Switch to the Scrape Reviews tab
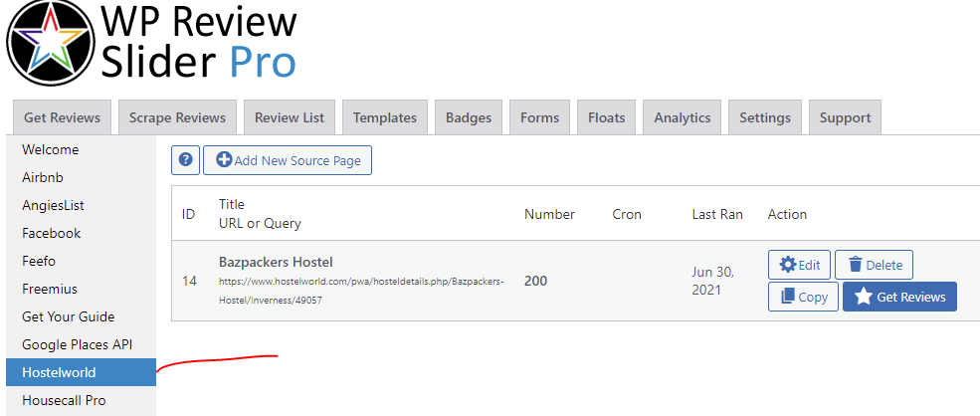The width and height of the screenshot is (980, 416). pos(177,117)
